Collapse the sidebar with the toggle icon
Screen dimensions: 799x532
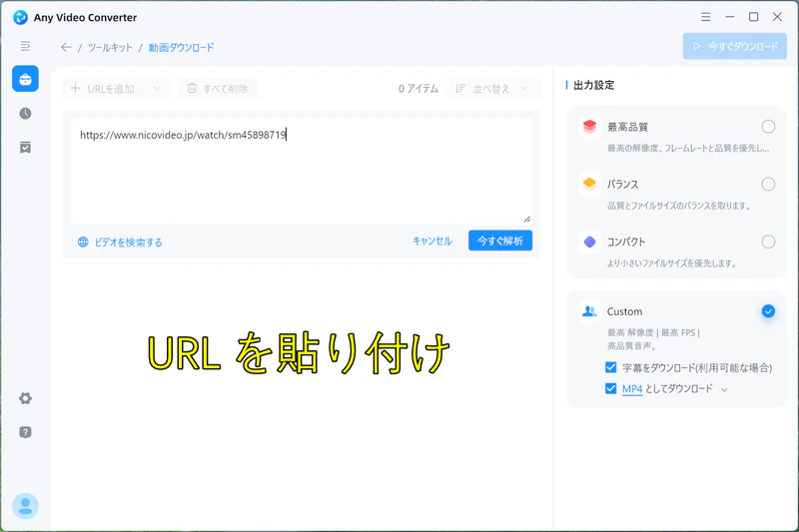tap(25, 46)
